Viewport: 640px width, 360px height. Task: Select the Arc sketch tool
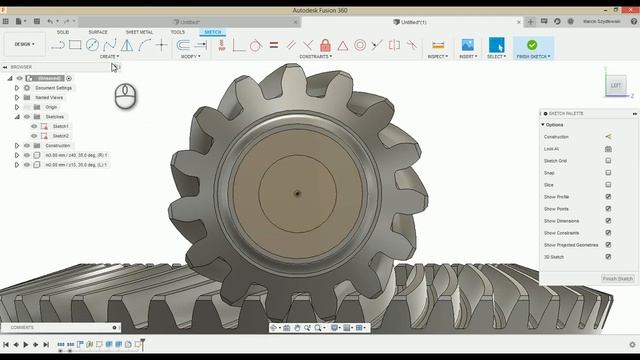[144, 45]
